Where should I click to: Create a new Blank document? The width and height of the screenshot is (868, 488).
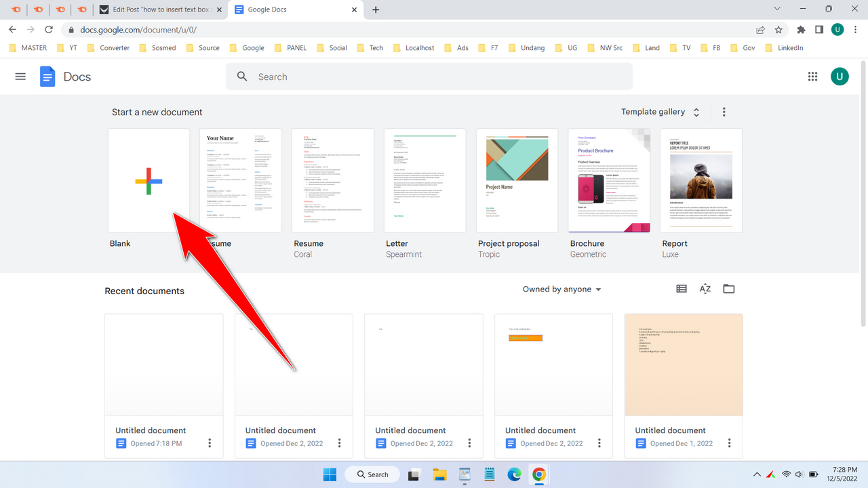(x=148, y=180)
